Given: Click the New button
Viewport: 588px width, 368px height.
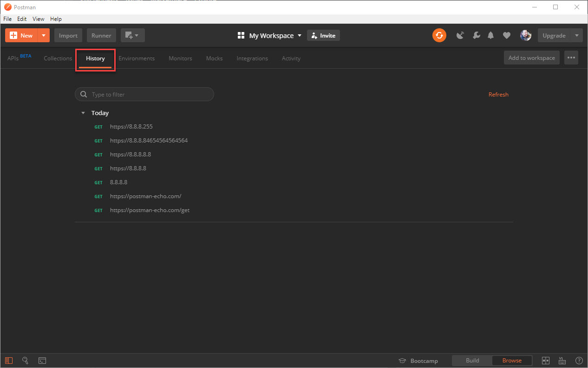Looking at the screenshot, I should (x=21, y=35).
